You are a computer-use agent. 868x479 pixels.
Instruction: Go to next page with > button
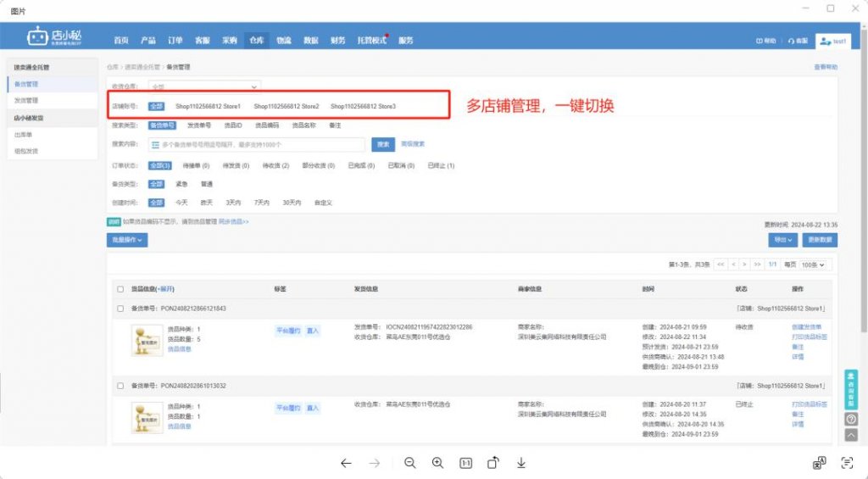tap(744, 265)
